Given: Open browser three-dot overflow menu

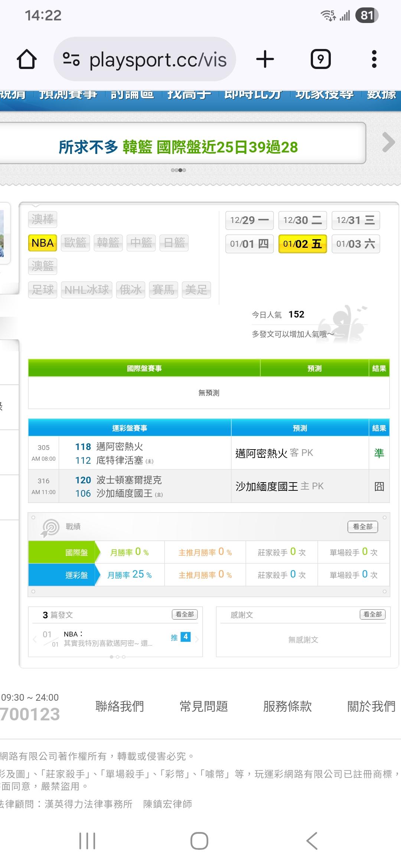Looking at the screenshot, I should click(374, 59).
